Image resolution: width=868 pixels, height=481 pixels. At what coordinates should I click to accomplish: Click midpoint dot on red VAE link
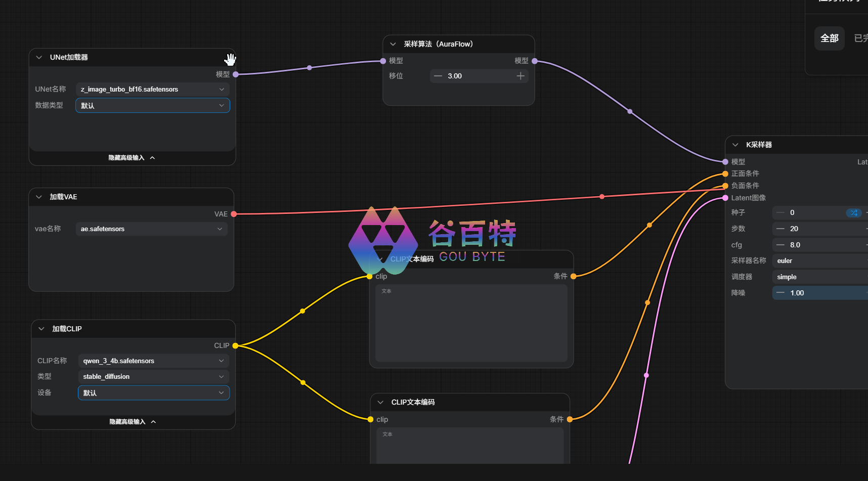[602, 197]
